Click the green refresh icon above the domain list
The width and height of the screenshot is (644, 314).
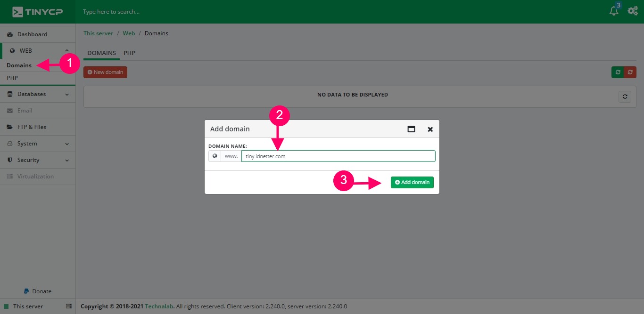(x=618, y=72)
